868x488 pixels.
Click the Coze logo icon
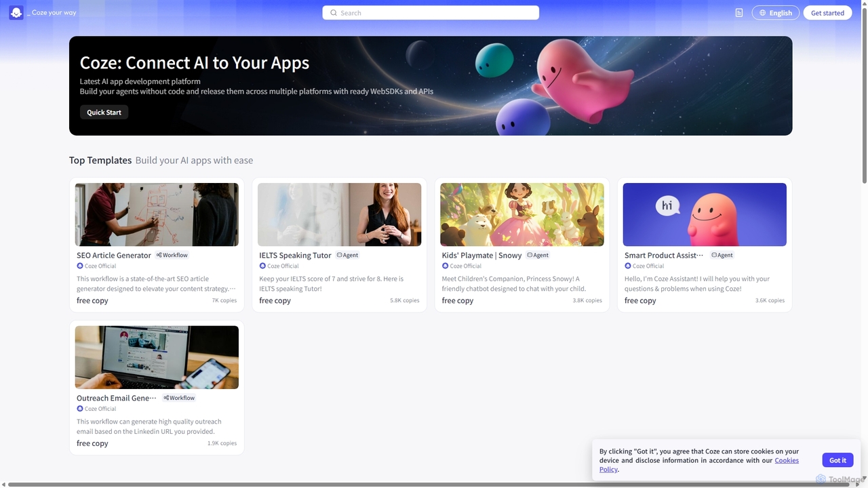16,13
